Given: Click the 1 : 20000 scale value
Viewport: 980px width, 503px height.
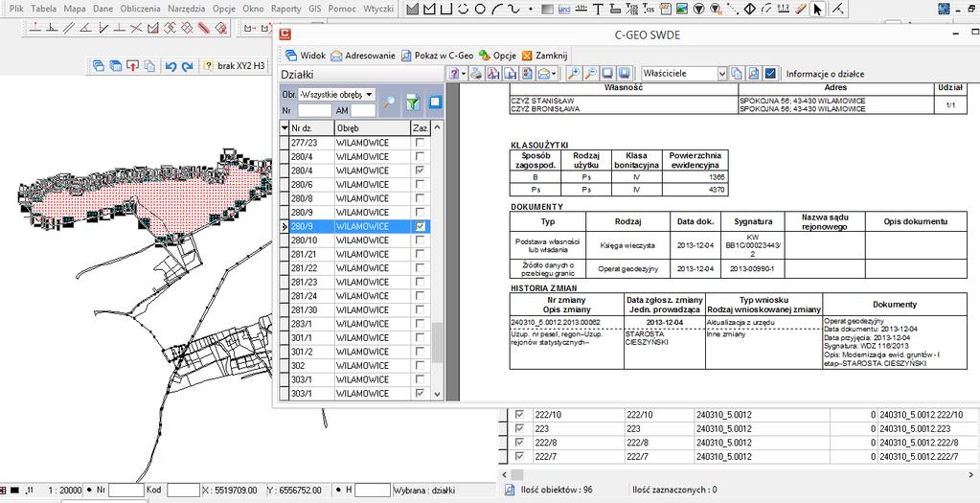Looking at the screenshot, I should pos(65,491).
